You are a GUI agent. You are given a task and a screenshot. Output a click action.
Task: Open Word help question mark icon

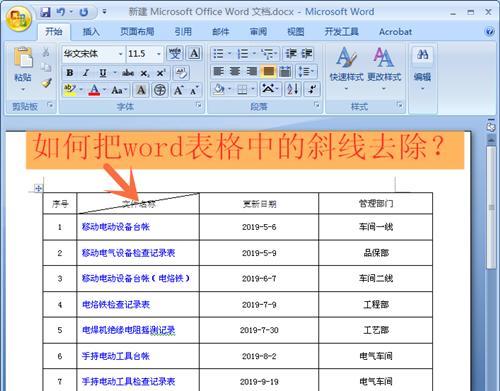489,32
